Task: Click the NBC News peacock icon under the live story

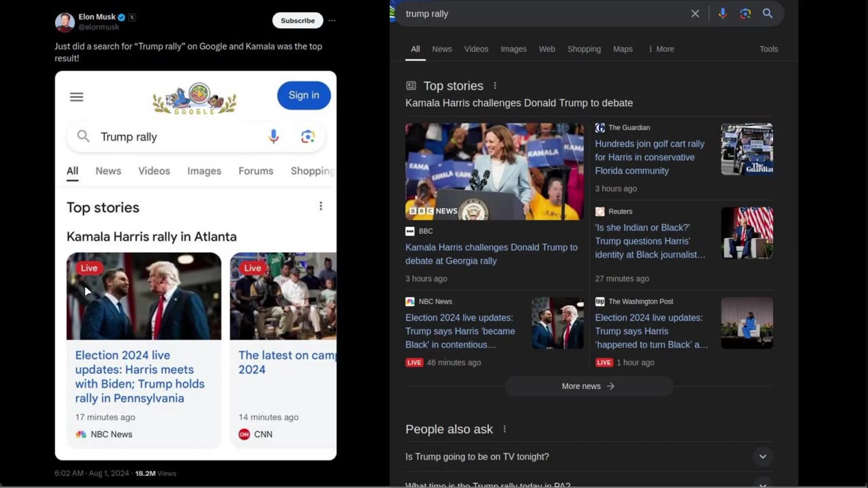Action: pos(81,434)
